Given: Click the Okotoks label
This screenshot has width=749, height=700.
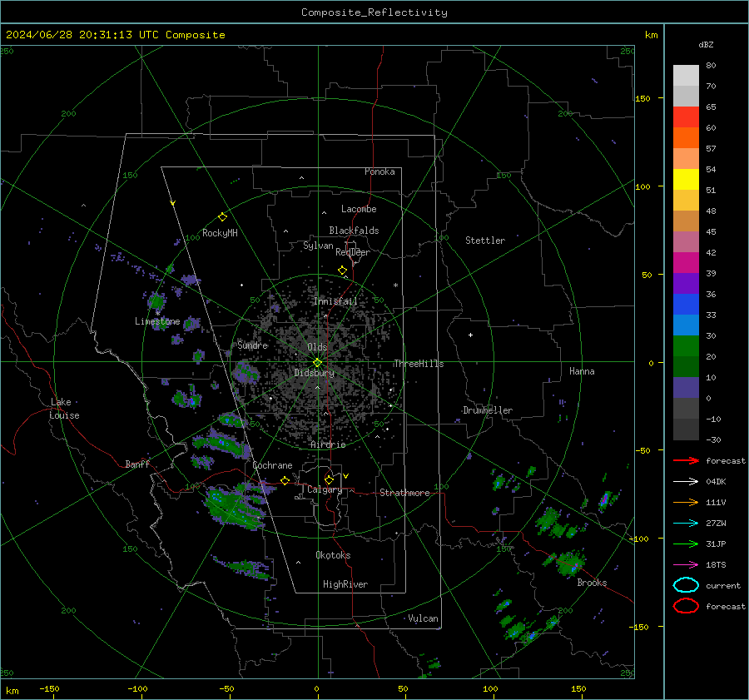Looking at the screenshot, I should point(333,556).
